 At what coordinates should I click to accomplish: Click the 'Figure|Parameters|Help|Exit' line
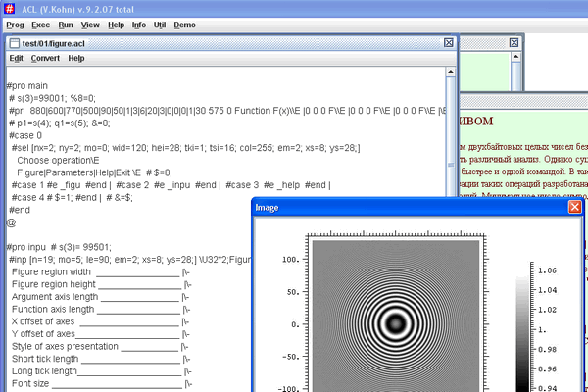pyautogui.click(x=94, y=172)
